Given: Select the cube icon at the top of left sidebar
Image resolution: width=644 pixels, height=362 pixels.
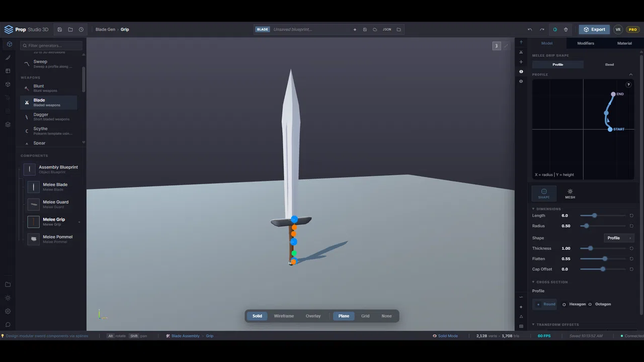Looking at the screenshot, I should [x=9, y=44].
